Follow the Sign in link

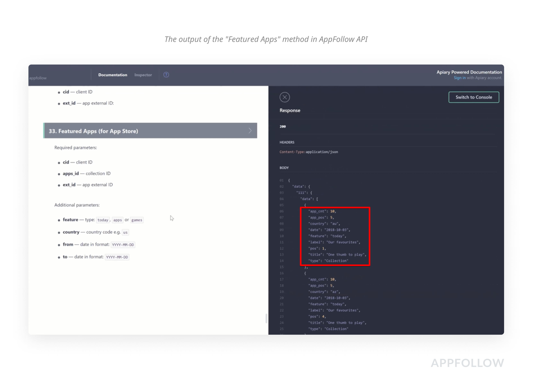point(459,78)
